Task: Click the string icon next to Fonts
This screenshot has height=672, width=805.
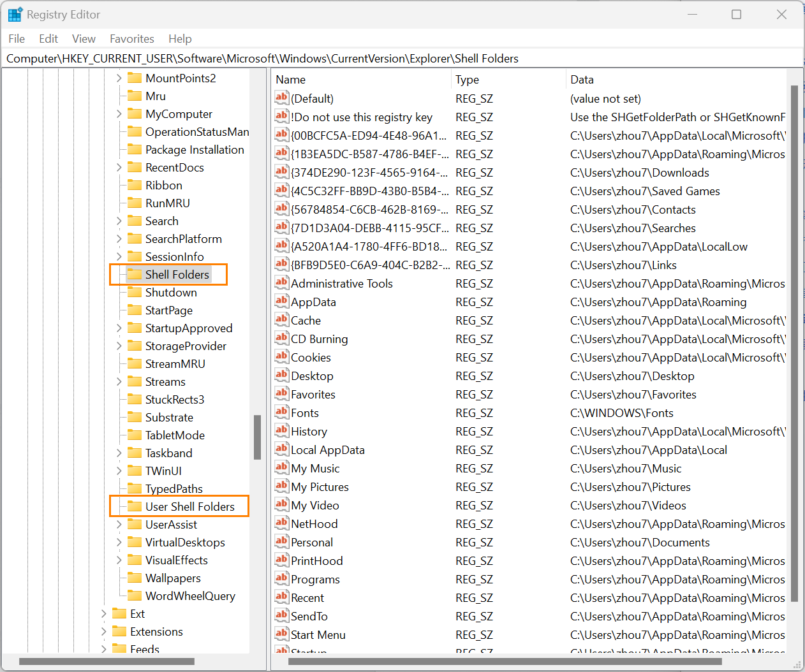Action: (282, 412)
